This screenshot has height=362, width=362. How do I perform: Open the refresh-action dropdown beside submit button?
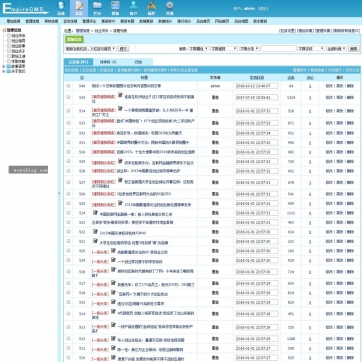click(91, 49)
